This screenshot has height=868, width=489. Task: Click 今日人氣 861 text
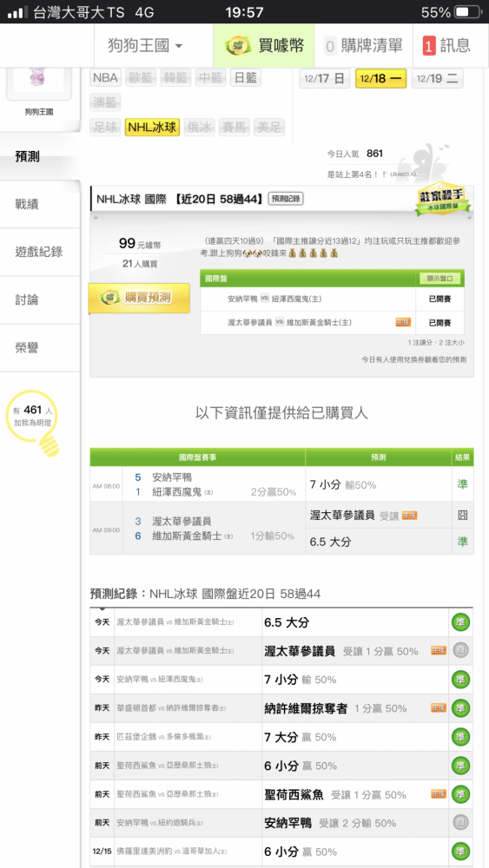coord(355,154)
